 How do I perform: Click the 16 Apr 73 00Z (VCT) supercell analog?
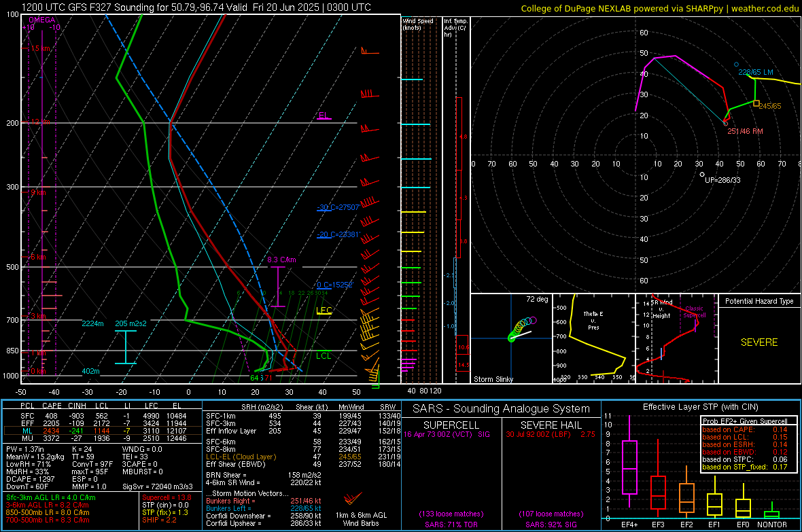click(x=447, y=434)
